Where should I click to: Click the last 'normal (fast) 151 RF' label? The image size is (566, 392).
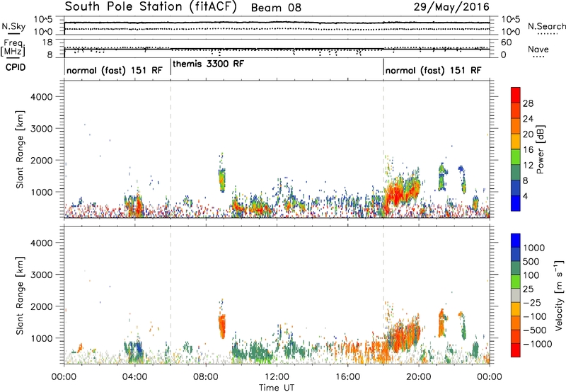coord(433,70)
